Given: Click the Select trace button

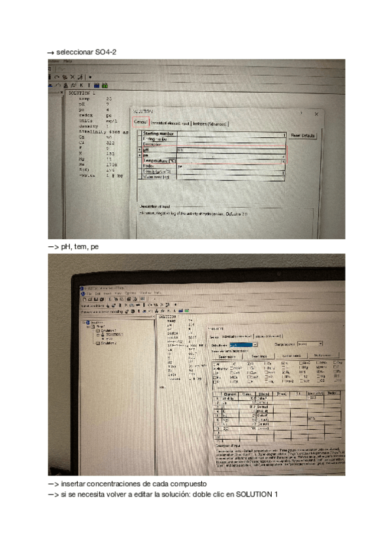Looking at the screenshot, I should [x=259, y=356].
